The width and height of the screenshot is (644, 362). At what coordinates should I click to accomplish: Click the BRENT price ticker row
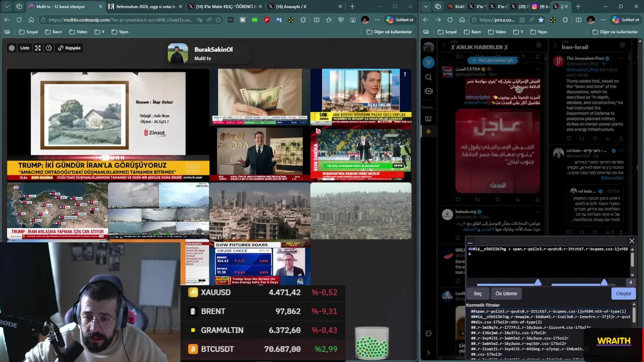263,311
